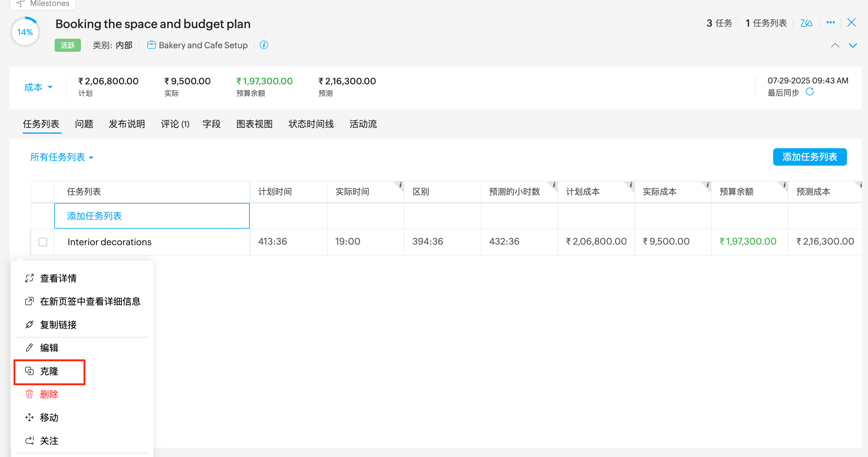Open the three-dots more options menu
The image size is (868, 457).
830,22
